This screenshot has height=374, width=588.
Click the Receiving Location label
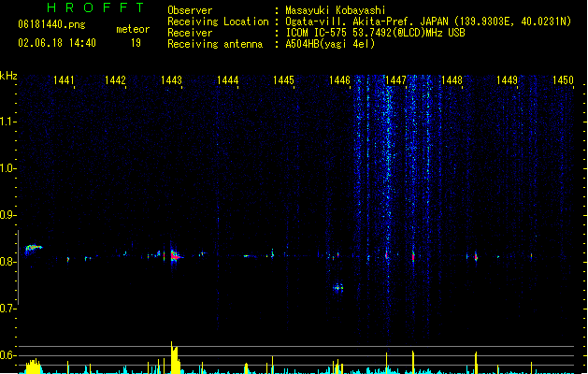coord(218,22)
